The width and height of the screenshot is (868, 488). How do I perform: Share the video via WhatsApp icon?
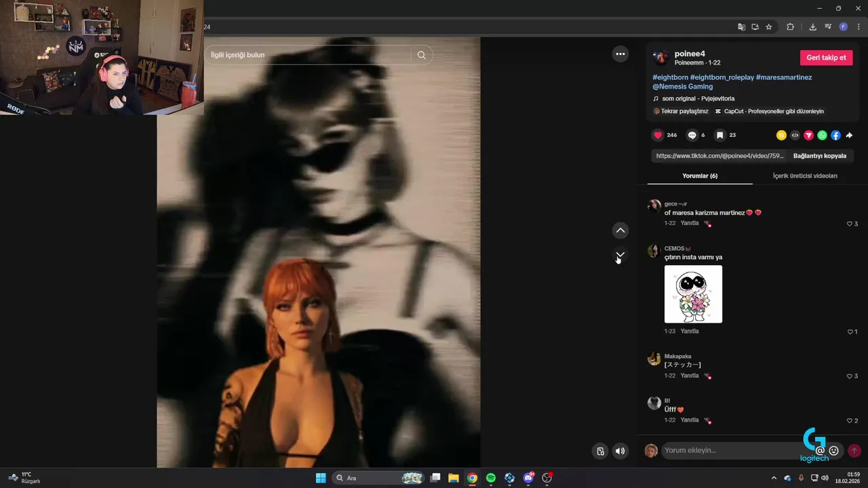[822, 136]
